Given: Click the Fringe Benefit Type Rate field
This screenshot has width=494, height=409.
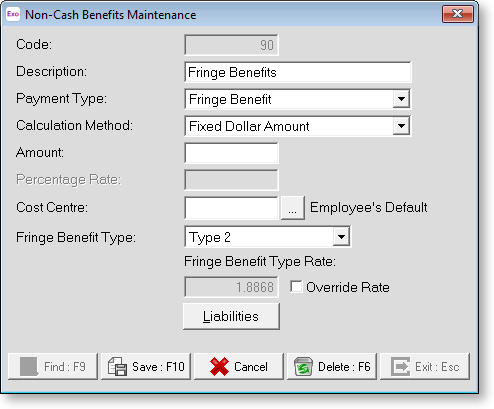Looking at the screenshot, I should coord(231,287).
